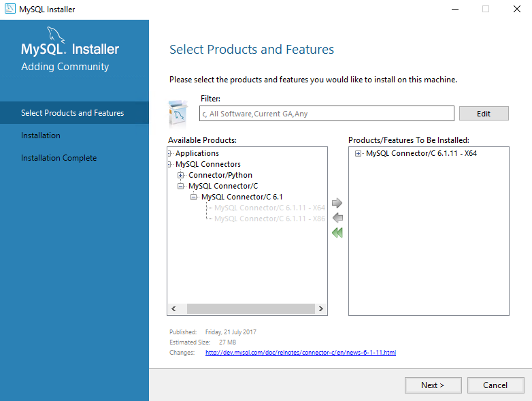Image resolution: width=532 pixels, height=401 pixels.
Task: Select Applications in Available Products
Action: tap(197, 153)
